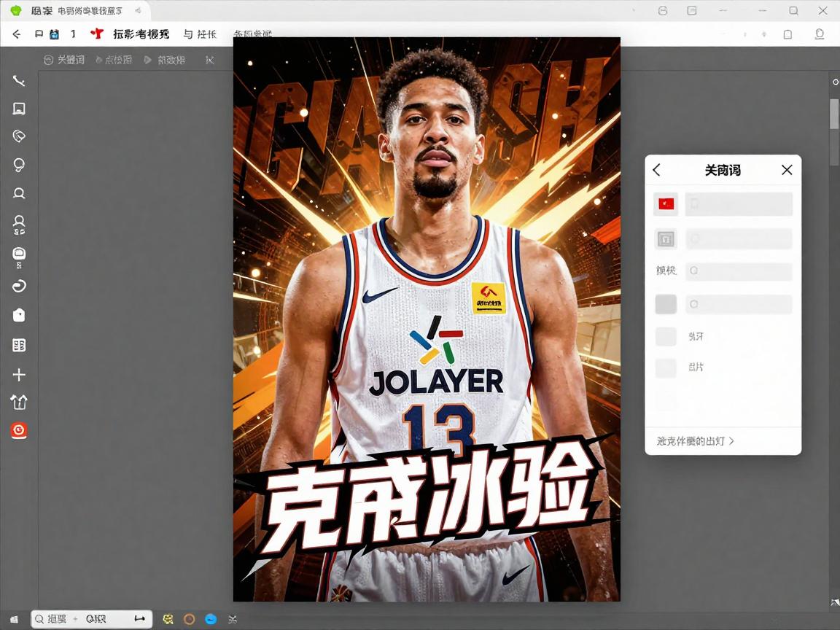Screen dimensions: 840x630
Task: Click the smiley-icon first item in gray toolbar
Action: 64,60
